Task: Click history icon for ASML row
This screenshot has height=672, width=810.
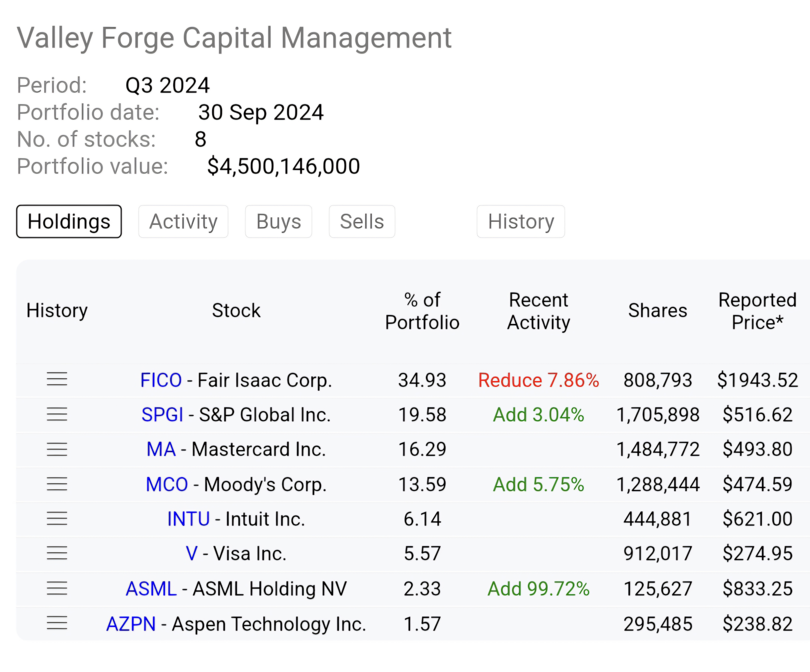Action: click(x=57, y=588)
